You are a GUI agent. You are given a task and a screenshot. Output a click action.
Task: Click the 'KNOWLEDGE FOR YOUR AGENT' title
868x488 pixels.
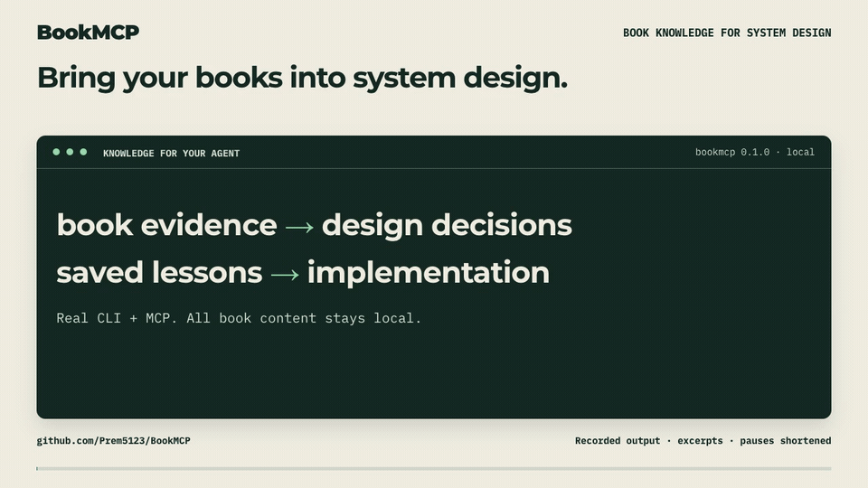(x=171, y=154)
